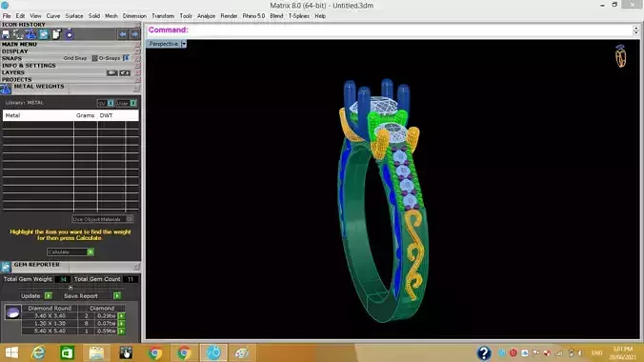Click the Calculate button
644x362 pixels.
(70, 251)
